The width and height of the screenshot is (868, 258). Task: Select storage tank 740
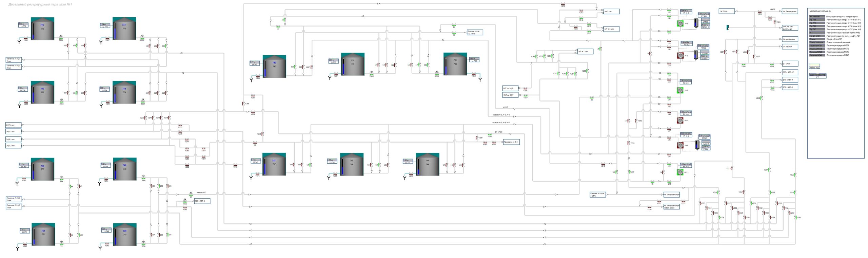click(274, 67)
